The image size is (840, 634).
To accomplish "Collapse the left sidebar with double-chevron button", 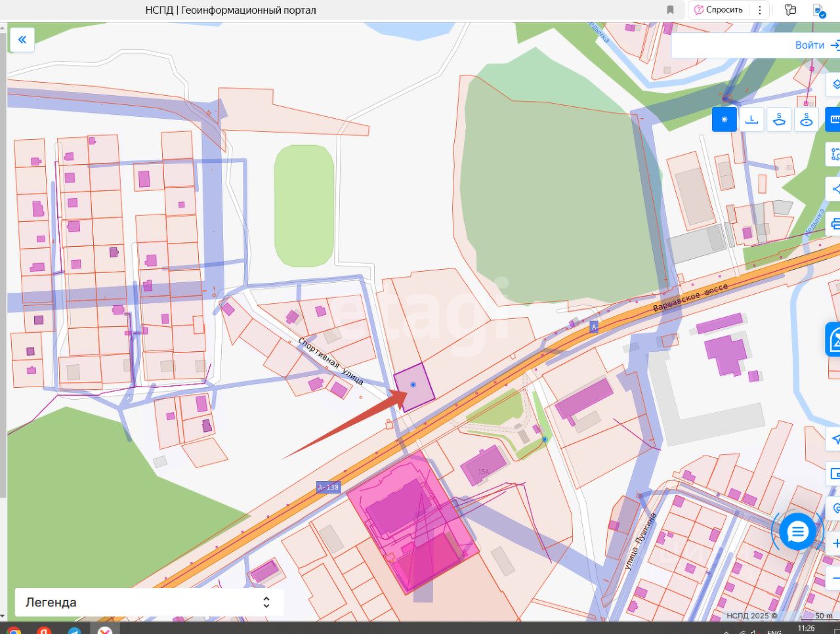I will [x=22, y=39].
